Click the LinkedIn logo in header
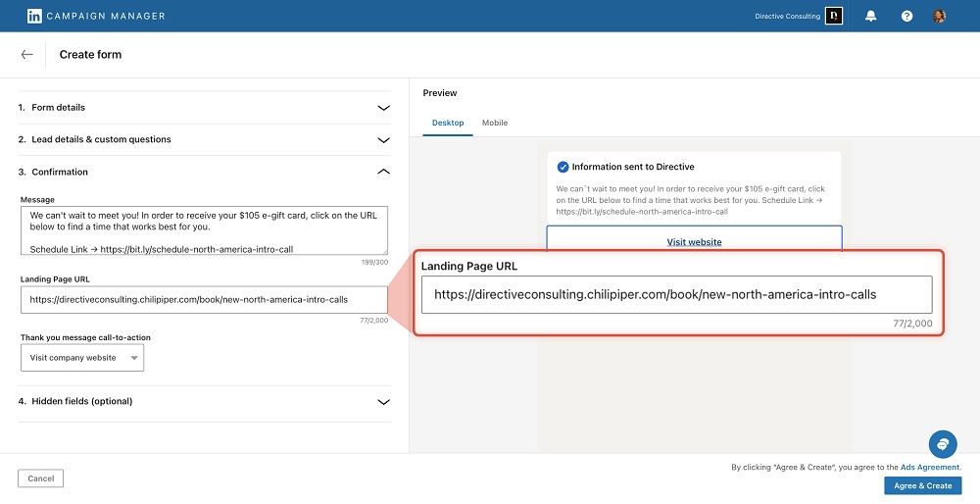This screenshot has height=504, width=980. tap(34, 16)
